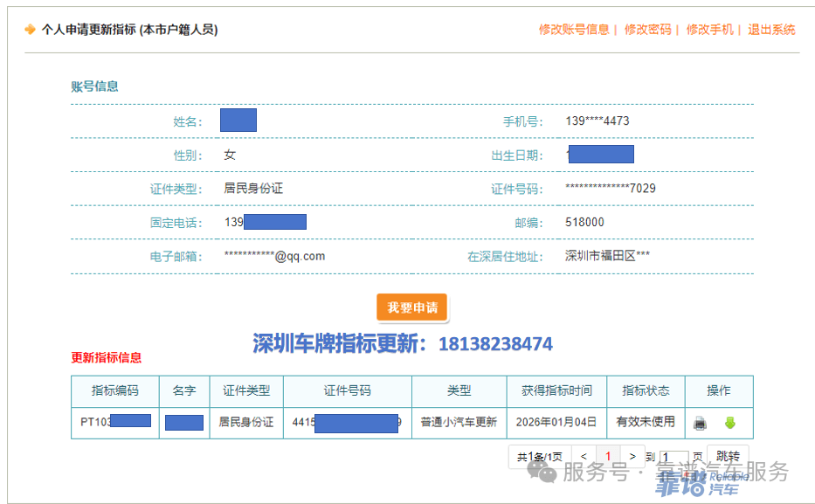
Task: Click the orange arrow icon beside page title
Action: click(31, 30)
